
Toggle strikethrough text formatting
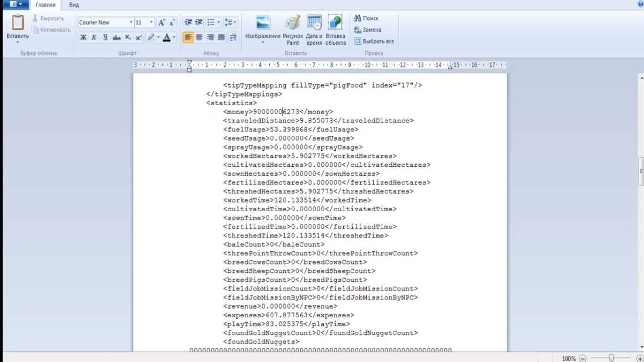[x=116, y=38]
